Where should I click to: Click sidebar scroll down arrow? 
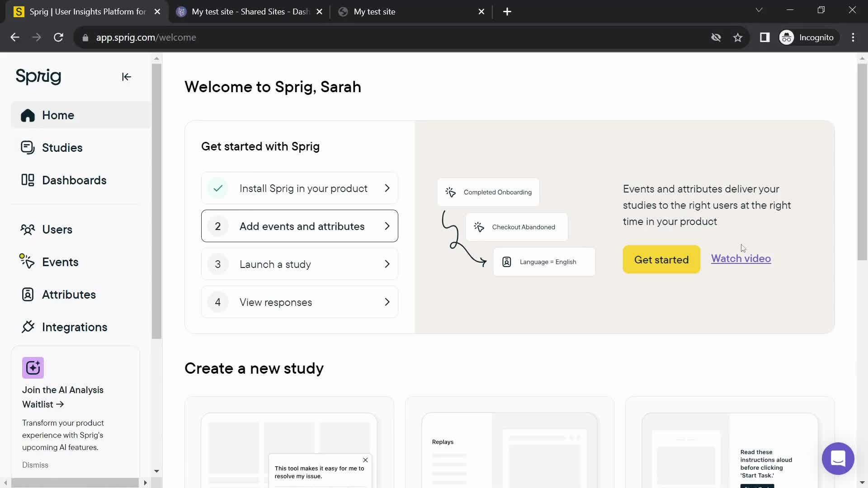pyautogui.click(x=156, y=471)
